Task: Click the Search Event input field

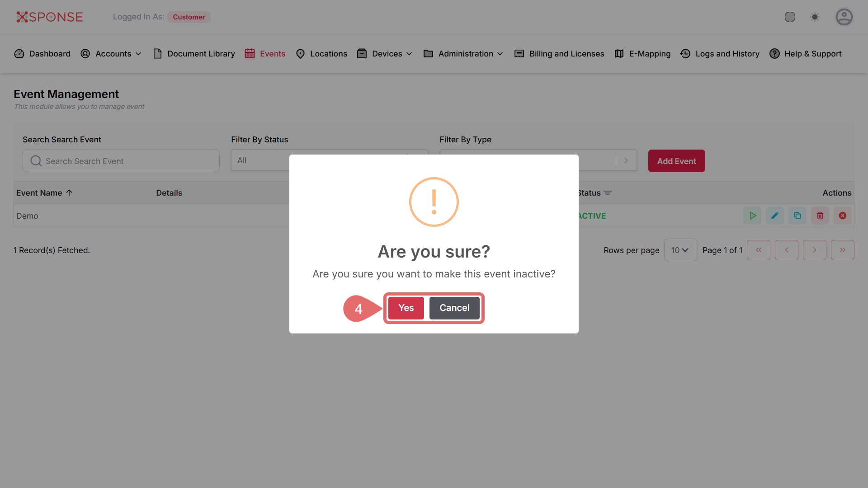Action: (121, 161)
